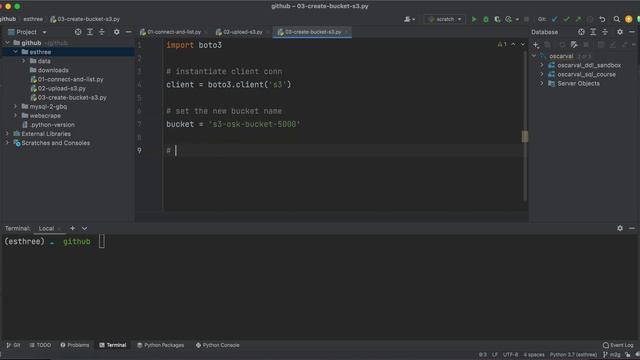Start debugging with the green bug icon
640x360 pixels.
[486, 19]
